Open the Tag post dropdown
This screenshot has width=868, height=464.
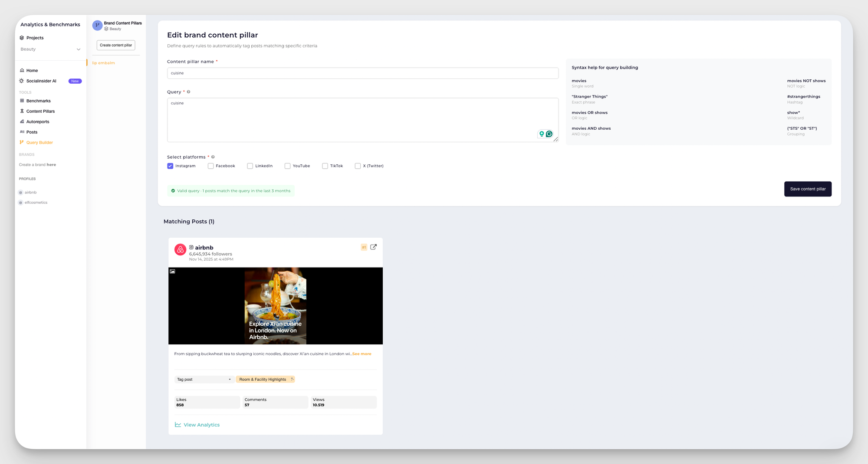pyautogui.click(x=204, y=379)
